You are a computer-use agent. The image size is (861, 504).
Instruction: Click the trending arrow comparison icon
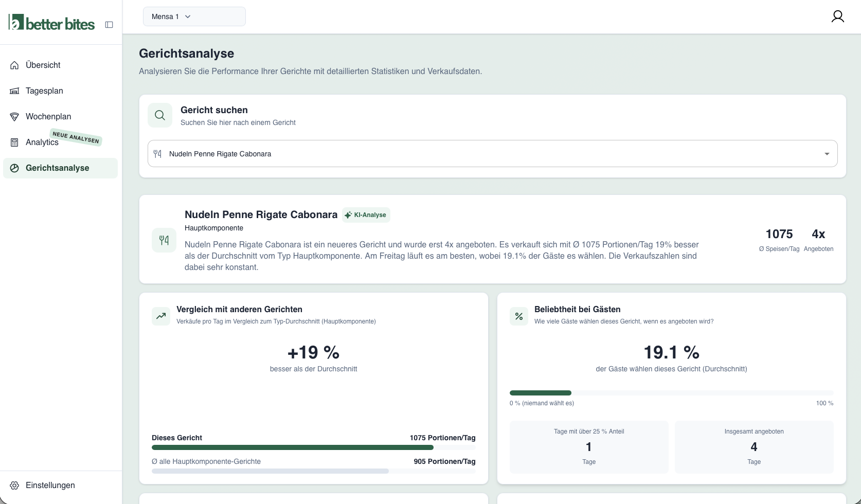(161, 316)
